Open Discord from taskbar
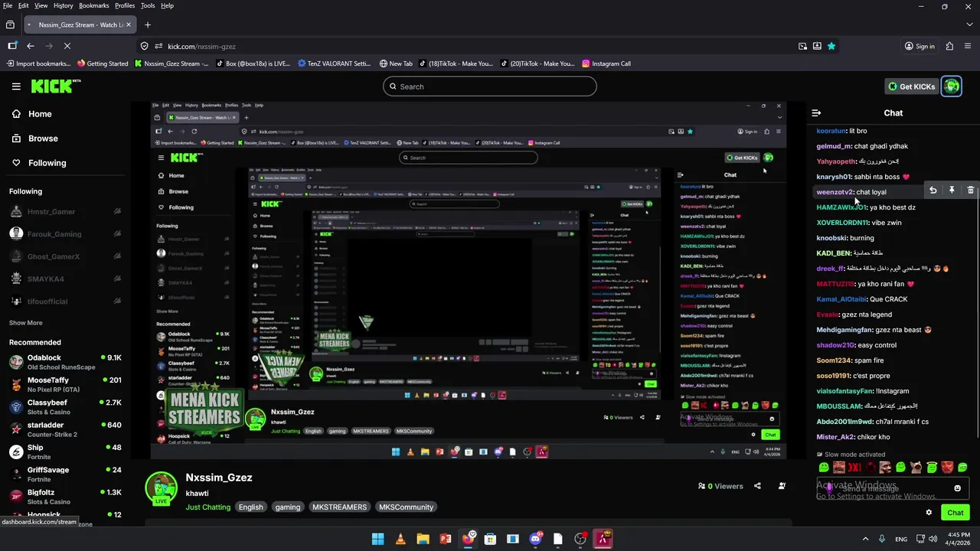980x551 pixels. 535,539
